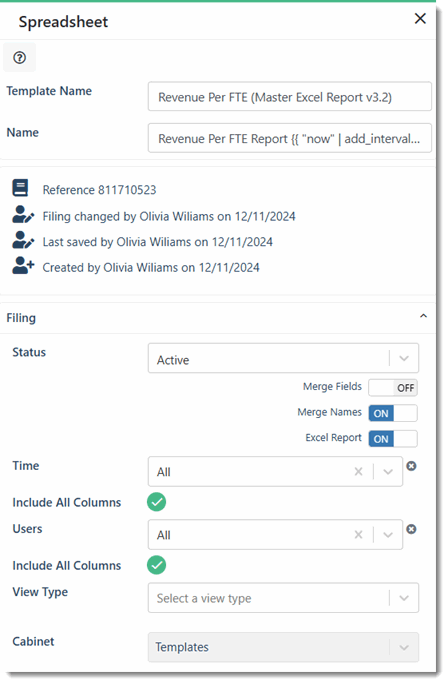
Task: Clear the Users field value with X
Action: (358, 535)
